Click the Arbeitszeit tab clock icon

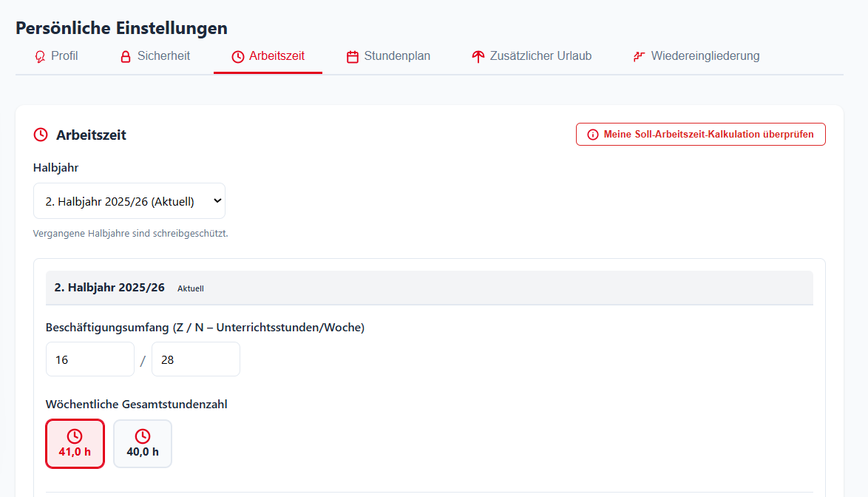pyautogui.click(x=237, y=56)
